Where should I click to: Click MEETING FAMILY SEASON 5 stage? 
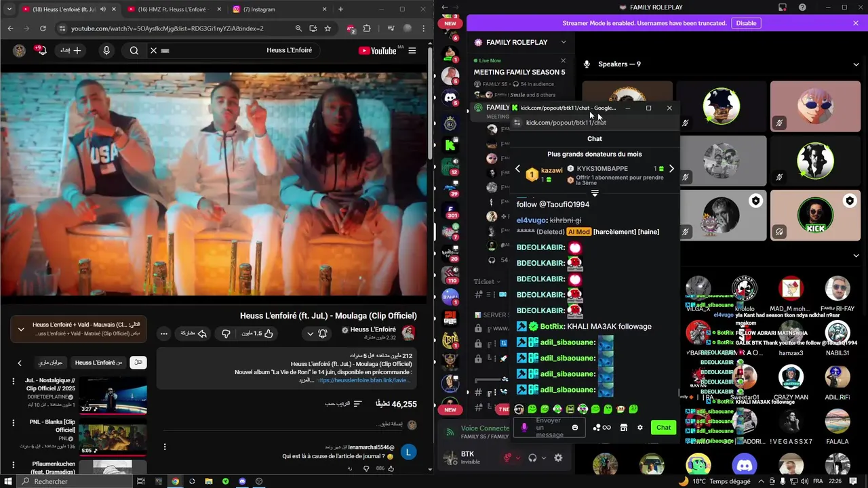[x=519, y=72]
